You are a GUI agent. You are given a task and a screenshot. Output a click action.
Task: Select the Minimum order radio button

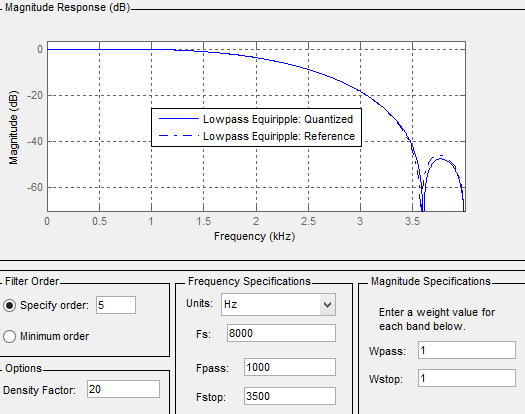9,336
